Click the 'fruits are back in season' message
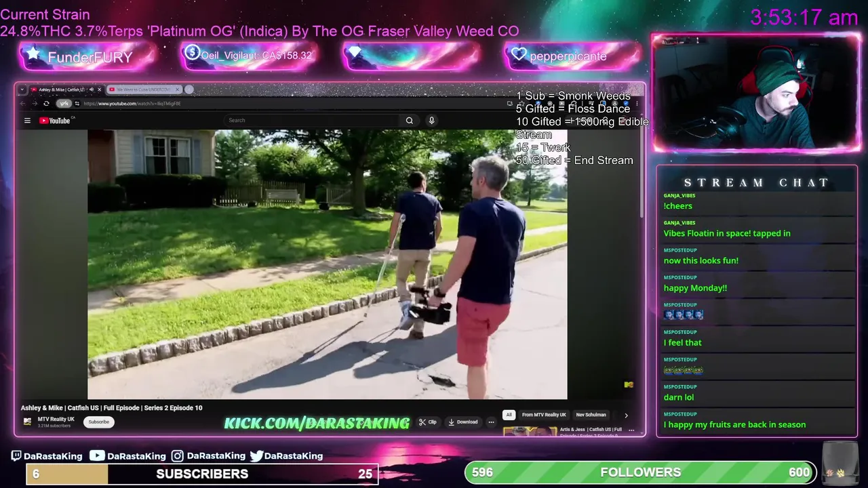 (x=734, y=425)
